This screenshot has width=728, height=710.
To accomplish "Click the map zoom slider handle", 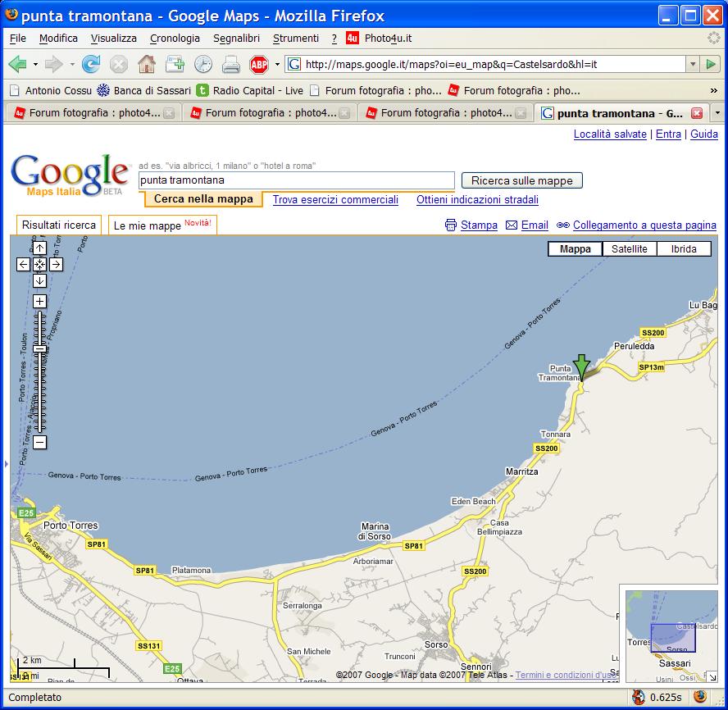I will pyautogui.click(x=40, y=348).
